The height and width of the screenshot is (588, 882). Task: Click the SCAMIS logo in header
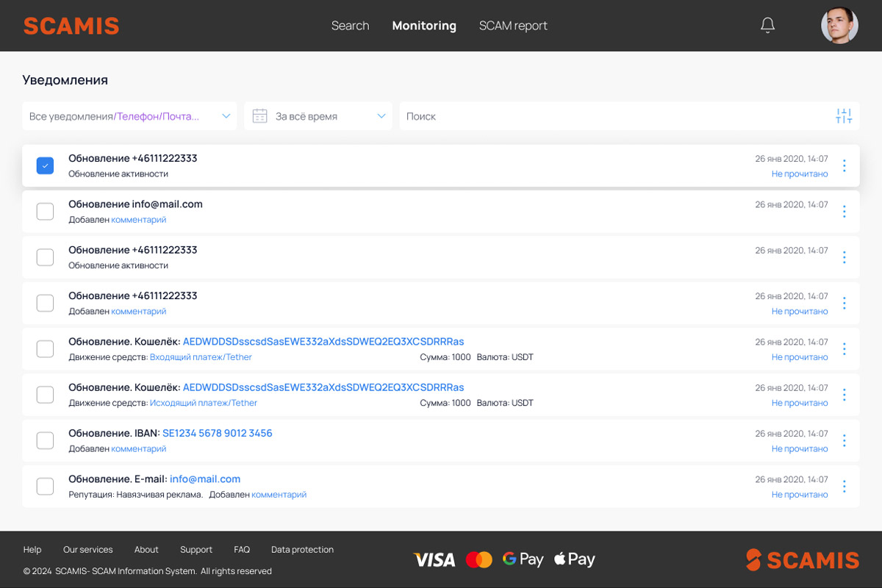pyautogui.click(x=71, y=26)
